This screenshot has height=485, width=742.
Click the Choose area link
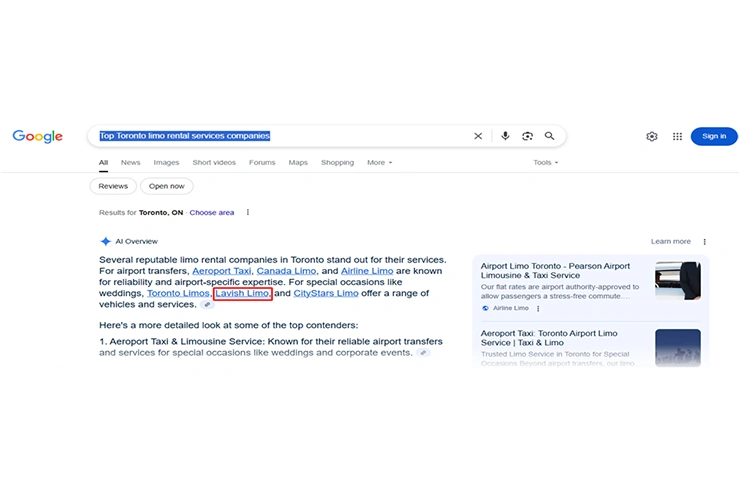point(212,212)
